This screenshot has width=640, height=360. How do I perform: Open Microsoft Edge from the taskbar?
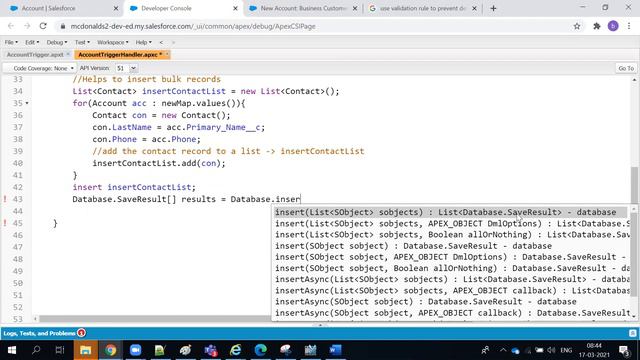coord(260,350)
